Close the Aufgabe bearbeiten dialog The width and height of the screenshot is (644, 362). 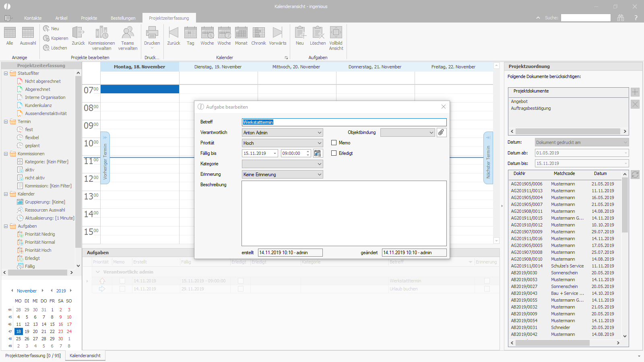tap(444, 107)
